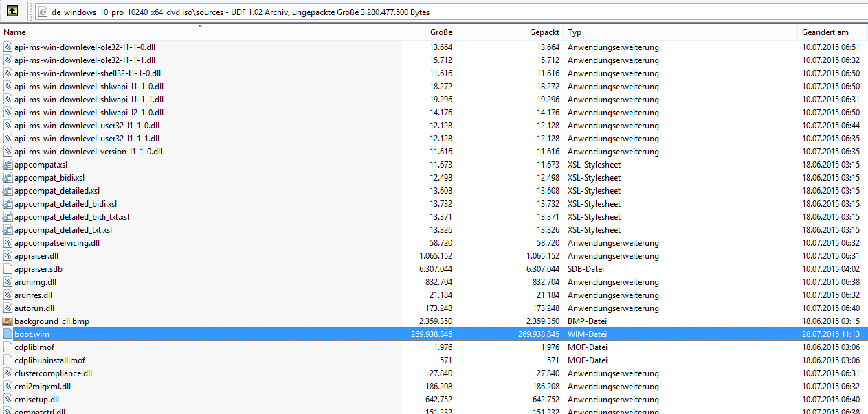Click the arunres.dll file icon
Screen dimensions: 868x414
8,295
